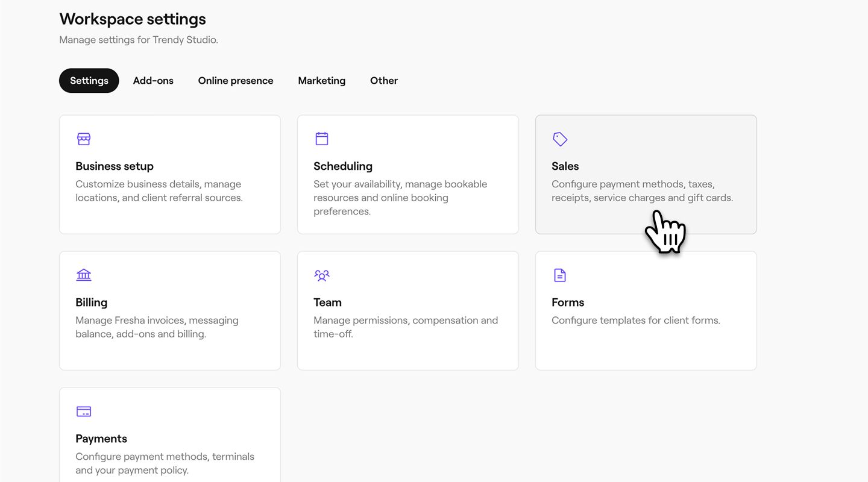The image size is (868, 482).
Task: Switch to the Add-ons tab
Action: (153, 81)
